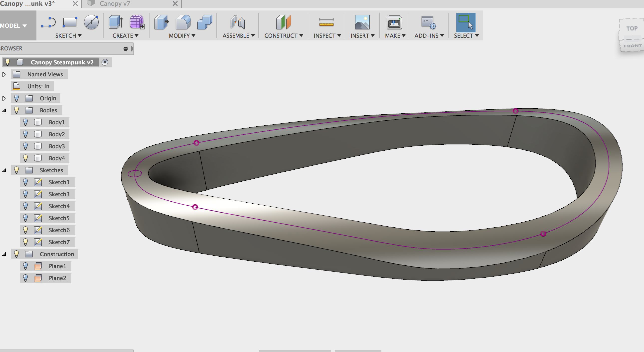This screenshot has height=352, width=644.
Task: Select the Measure icon under Inspect
Action: [327, 22]
